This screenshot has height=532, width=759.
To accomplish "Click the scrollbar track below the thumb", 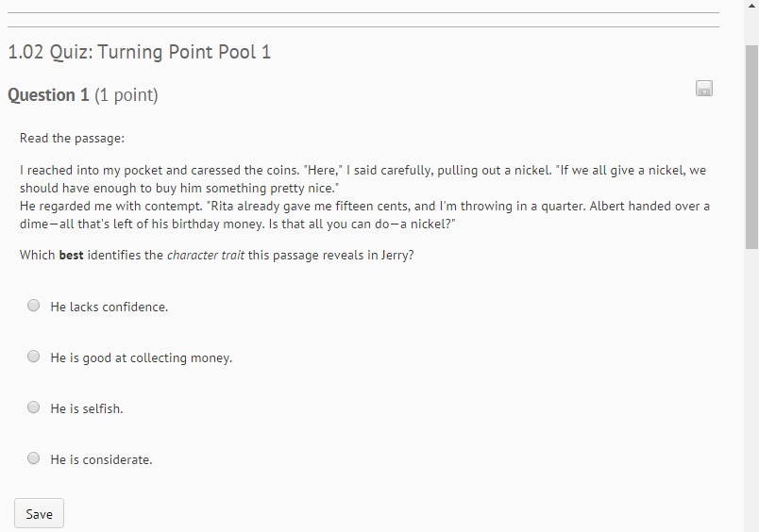I will tap(751, 396).
